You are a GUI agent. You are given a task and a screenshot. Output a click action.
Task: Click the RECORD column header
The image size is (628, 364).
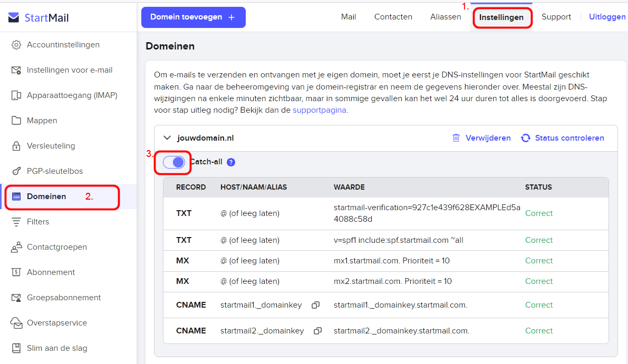tap(191, 187)
